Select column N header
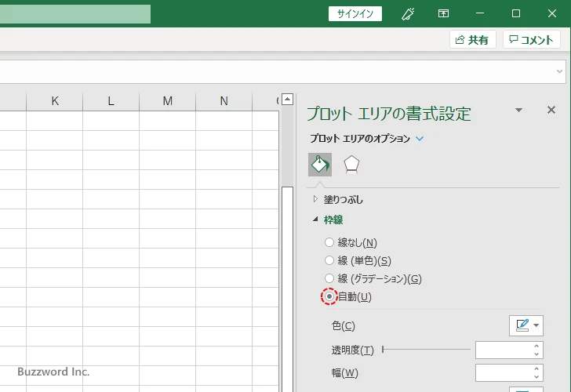571x392 pixels. coord(224,101)
